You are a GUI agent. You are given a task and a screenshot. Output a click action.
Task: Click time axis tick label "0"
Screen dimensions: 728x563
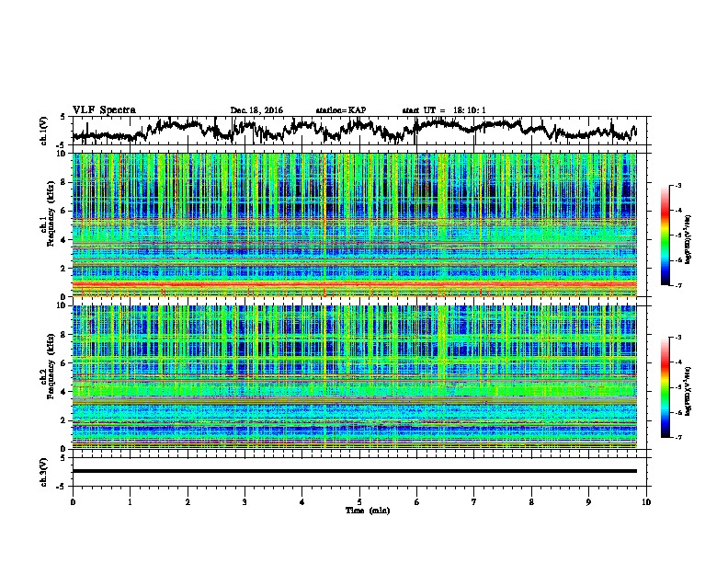[73, 502]
